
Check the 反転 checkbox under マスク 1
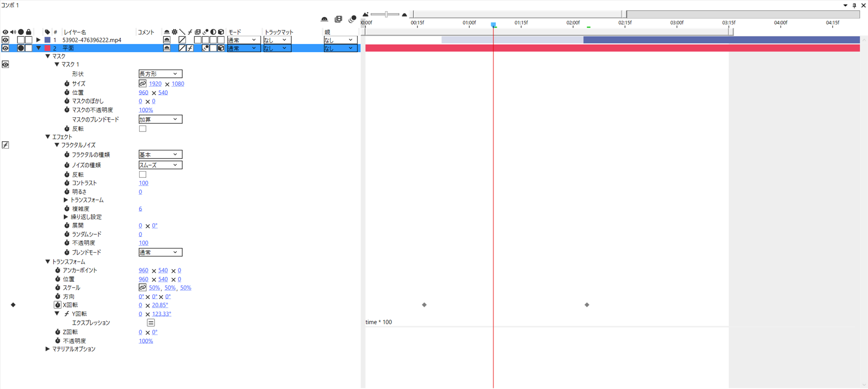[x=143, y=129]
